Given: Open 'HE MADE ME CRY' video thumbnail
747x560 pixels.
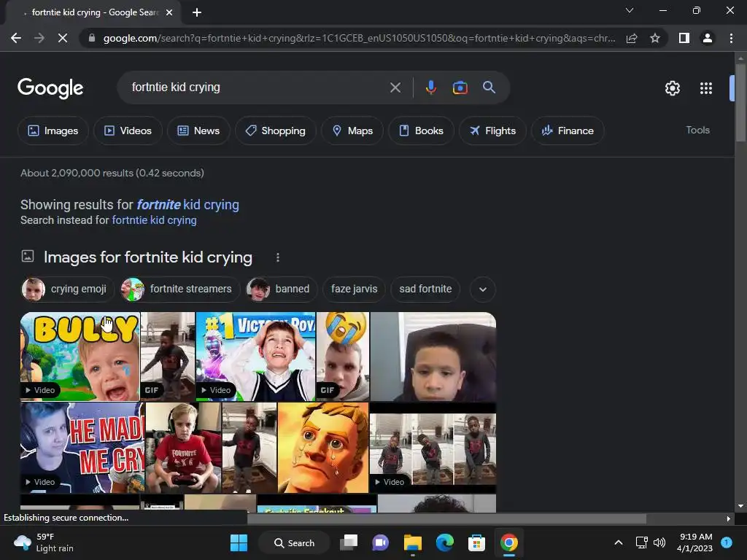Looking at the screenshot, I should tap(82, 448).
